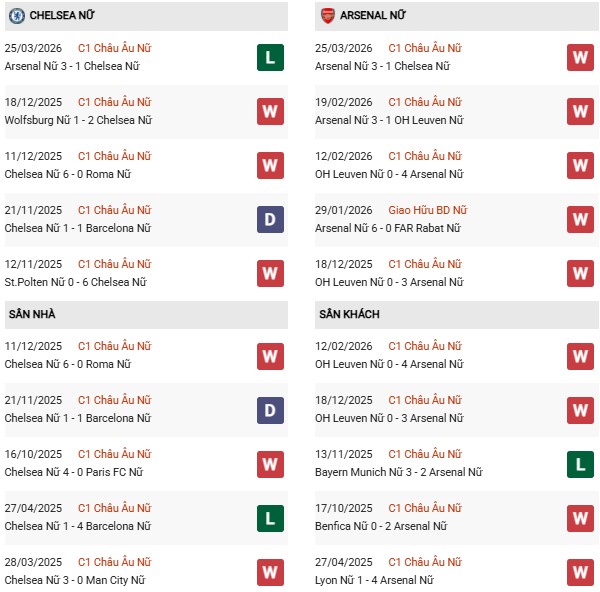This screenshot has width=600, height=592.
Task: Click W badge for Wolfsburg Nữ vs Chelsea Nữ
Action: [270, 111]
